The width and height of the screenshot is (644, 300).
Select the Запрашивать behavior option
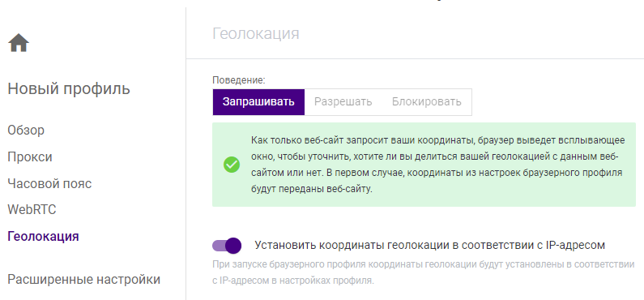pos(258,102)
